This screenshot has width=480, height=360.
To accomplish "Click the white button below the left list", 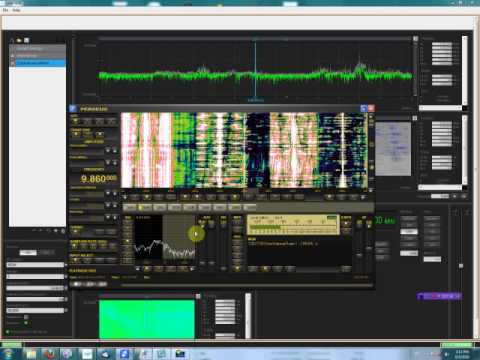I will (x=28, y=252).
